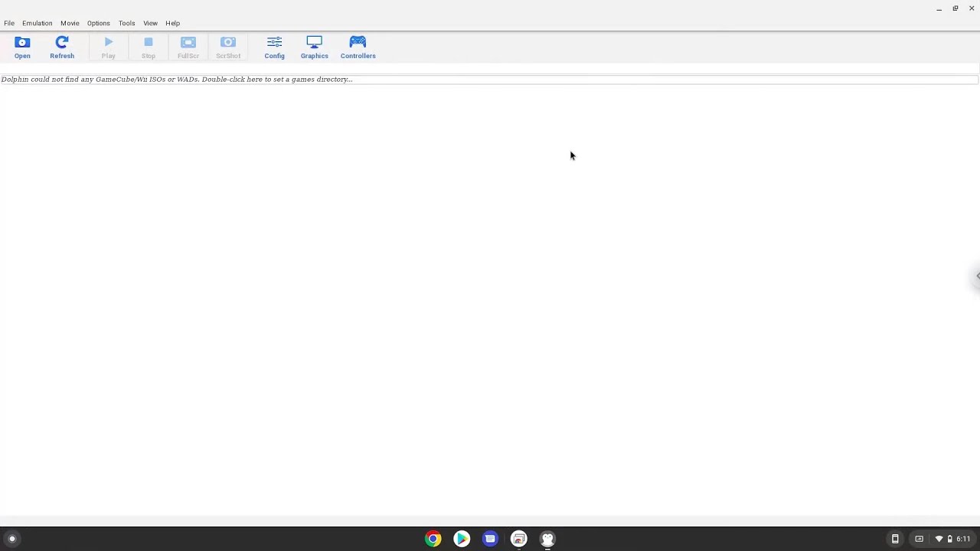Click the Play toolbar button
The width and height of the screenshot is (980, 551).
point(109,47)
